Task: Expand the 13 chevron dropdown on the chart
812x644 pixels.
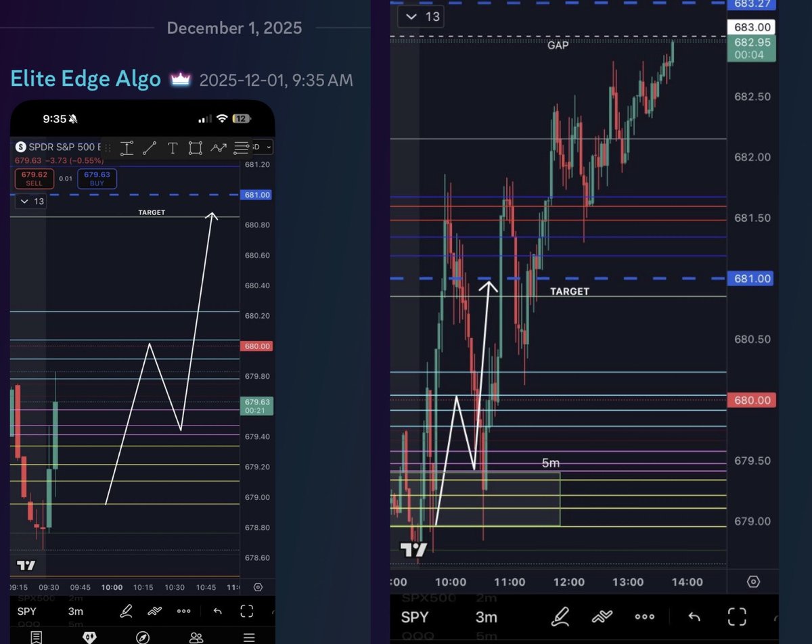Action: [30, 201]
